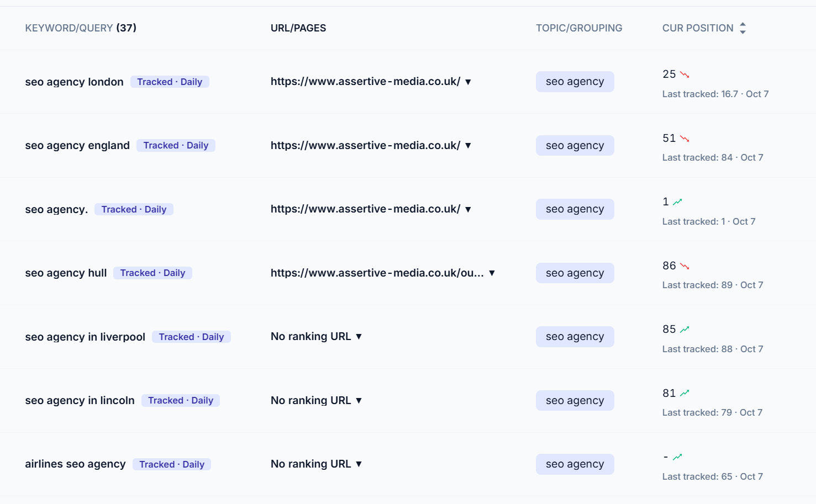
Task: Expand URL dropdown for seo agency england
Action: [x=468, y=146]
